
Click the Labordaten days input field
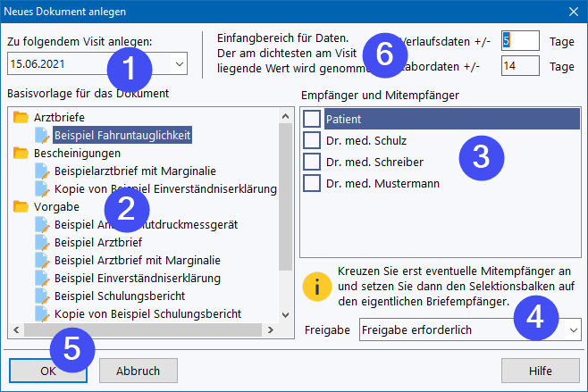click(x=519, y=66)
